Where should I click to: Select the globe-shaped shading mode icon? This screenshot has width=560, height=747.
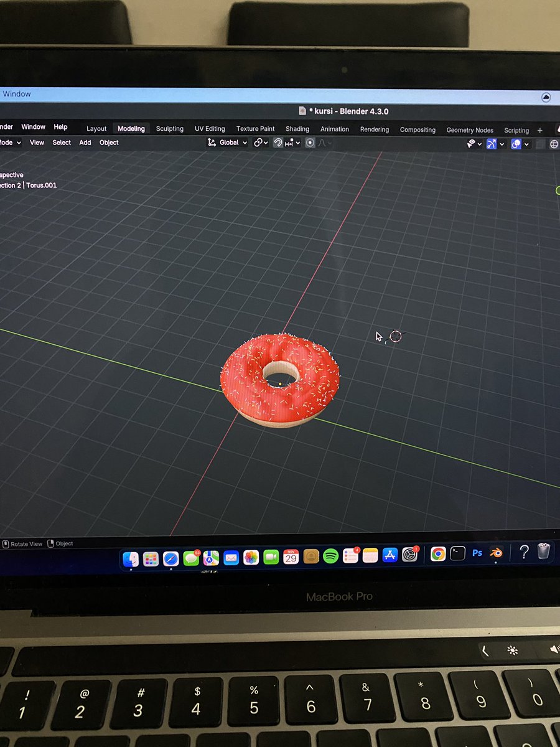(x=554, y=144)
